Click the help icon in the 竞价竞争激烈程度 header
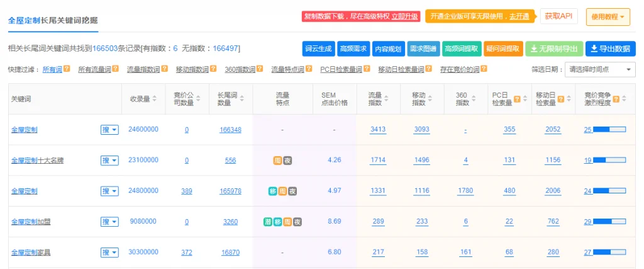 [x=616, y=99]
